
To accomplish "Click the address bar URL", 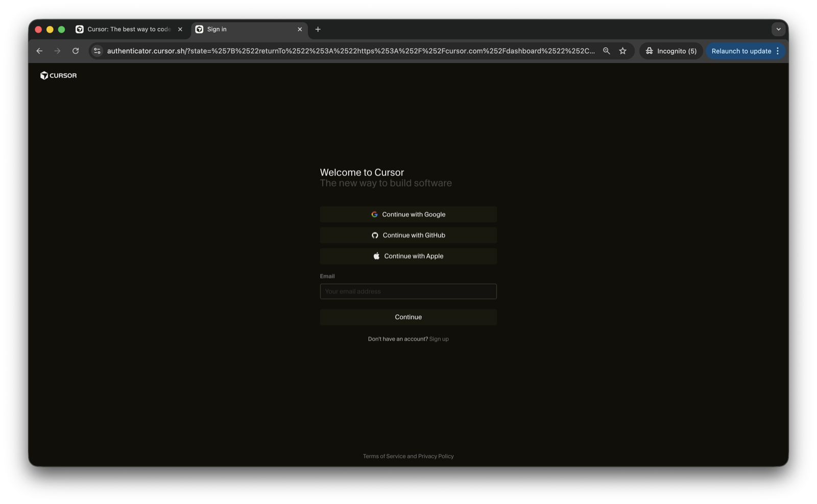I will click(x=350, y=51).
